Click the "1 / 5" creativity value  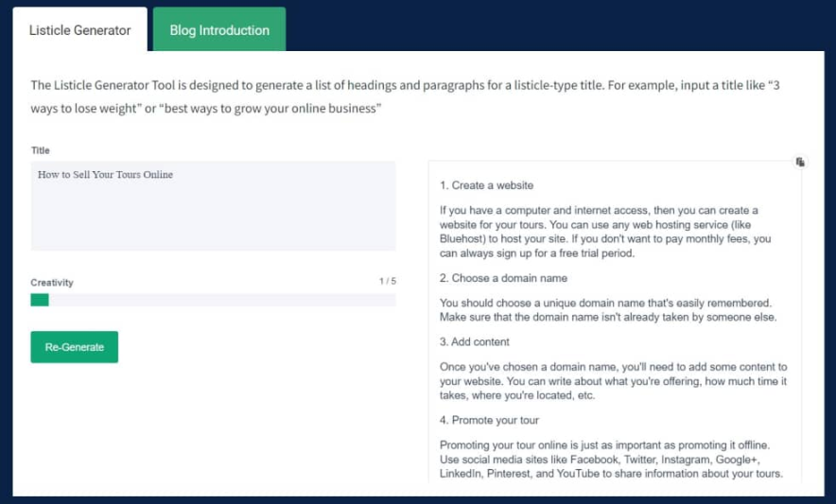(387, 282)
